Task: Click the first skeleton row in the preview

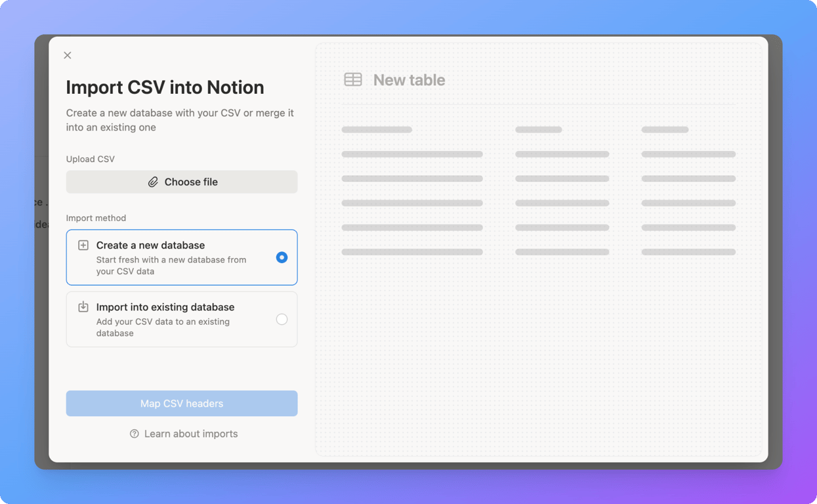Action: click(412, 154)
